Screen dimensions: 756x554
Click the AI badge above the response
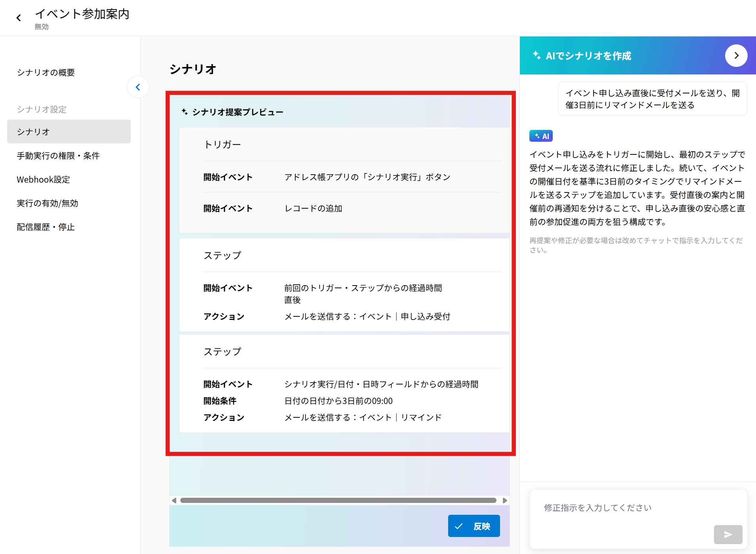(541, 136)
